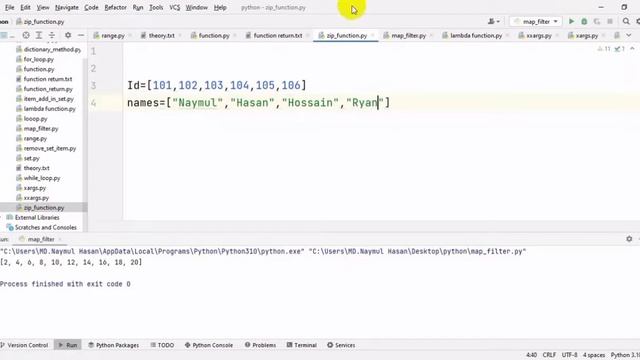Click the green Debug bug icon

[584, 21]
